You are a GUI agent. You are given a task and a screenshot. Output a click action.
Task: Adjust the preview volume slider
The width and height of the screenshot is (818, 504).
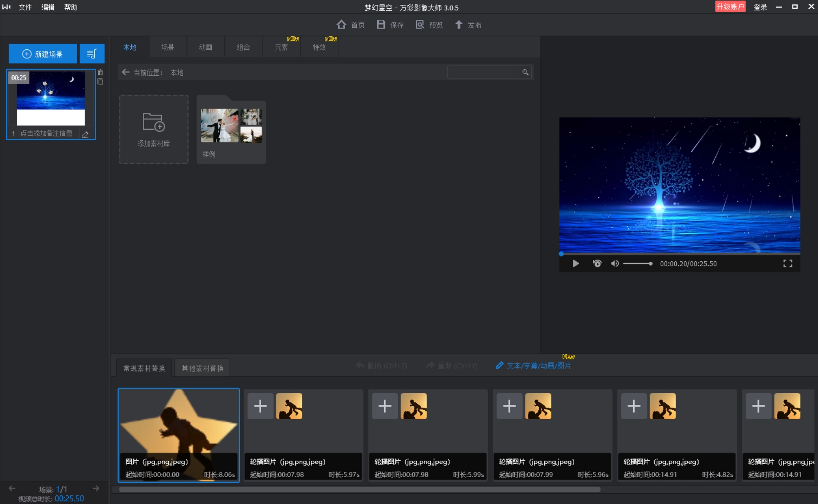coord(637,263)
